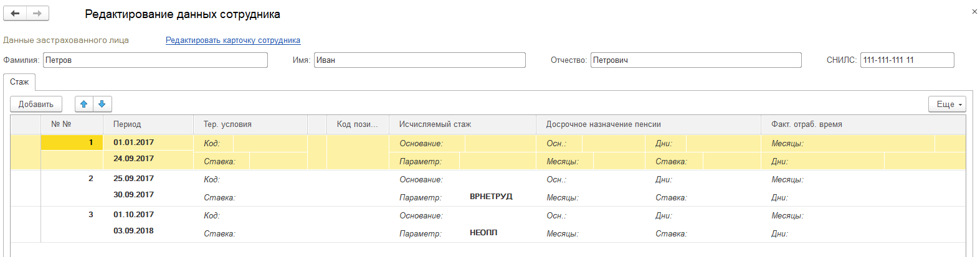Switch to the Стаж tab

click(19, 82)
